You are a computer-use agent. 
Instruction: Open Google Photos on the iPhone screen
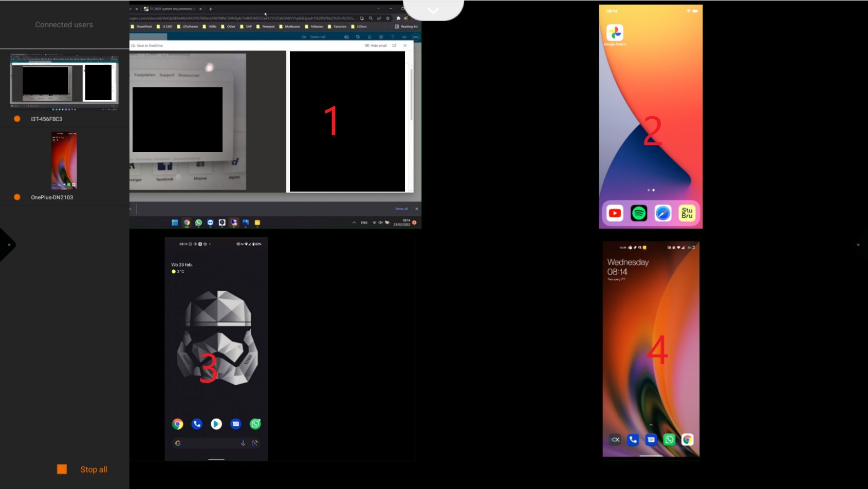click(x=615, y=33)
